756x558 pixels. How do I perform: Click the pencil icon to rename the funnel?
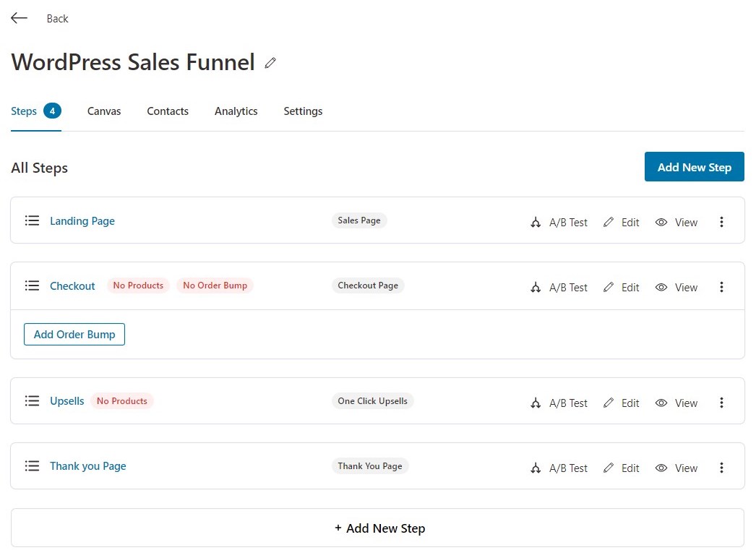coord(270,63)
